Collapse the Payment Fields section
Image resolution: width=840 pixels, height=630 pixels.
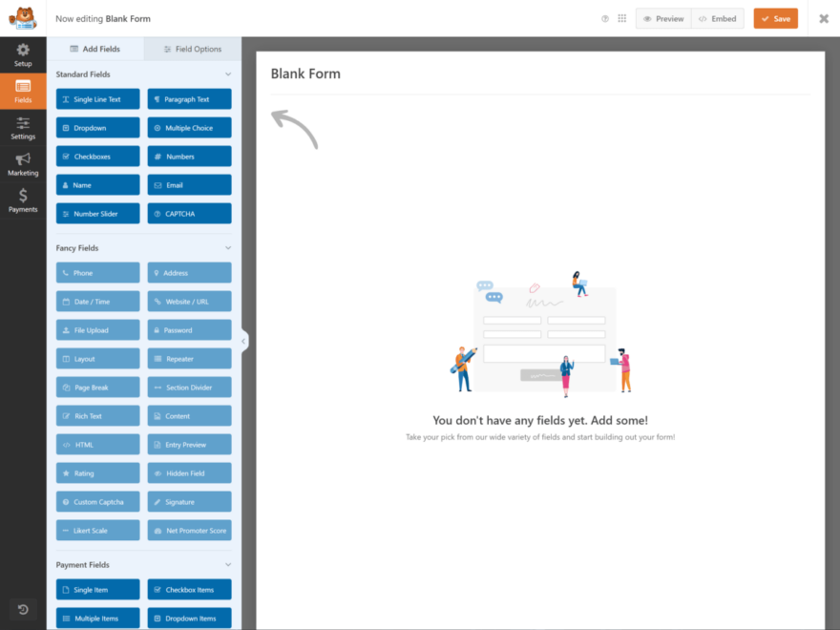coord(228,565)
